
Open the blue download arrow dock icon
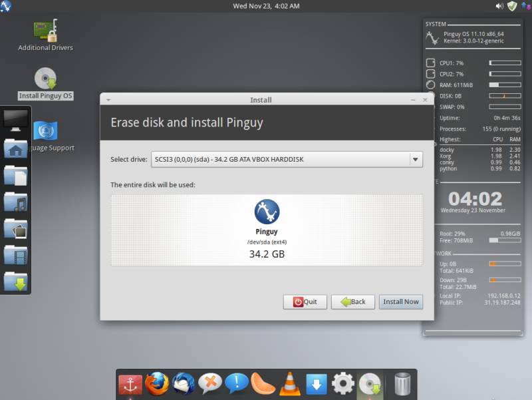317,385
